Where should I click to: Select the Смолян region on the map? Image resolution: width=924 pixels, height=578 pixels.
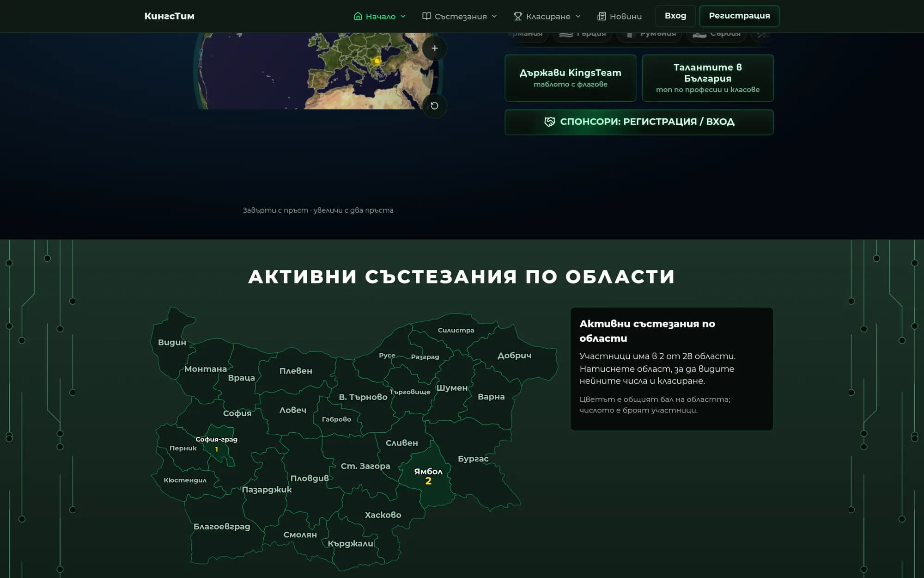[x=300, y=535]
